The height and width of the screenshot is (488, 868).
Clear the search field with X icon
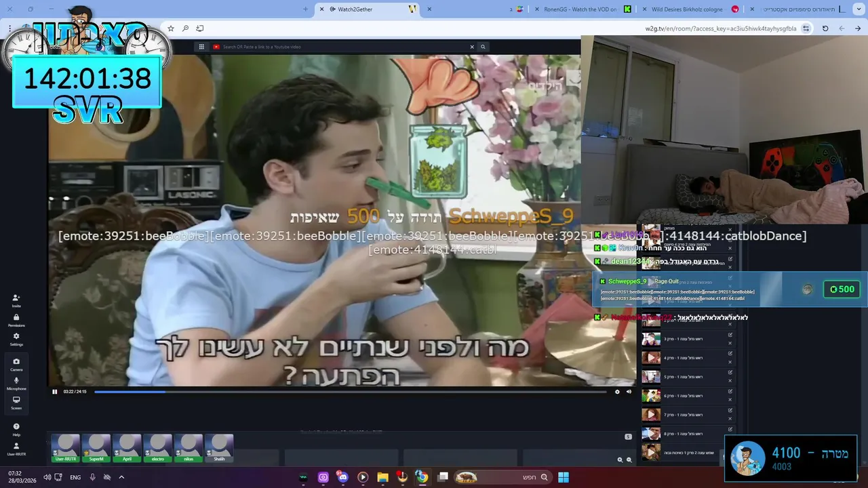472,47
